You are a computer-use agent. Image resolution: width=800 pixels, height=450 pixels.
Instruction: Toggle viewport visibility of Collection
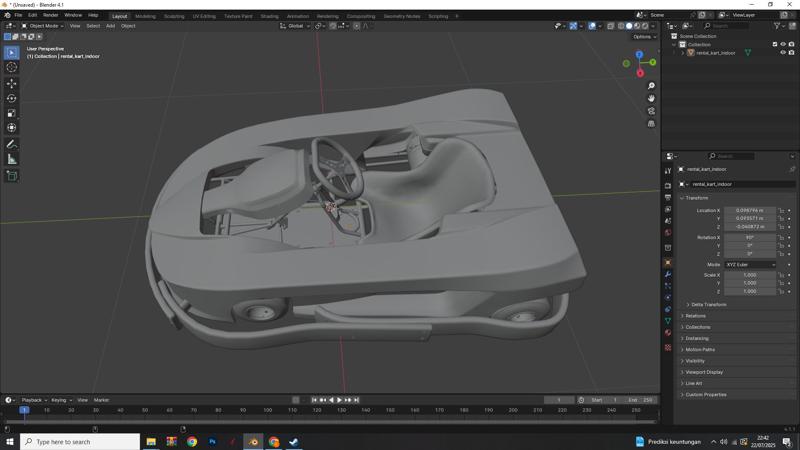(783, 44)
